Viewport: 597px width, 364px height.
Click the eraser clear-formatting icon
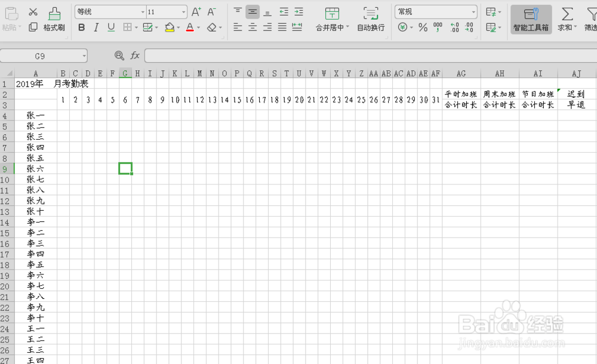212,27
